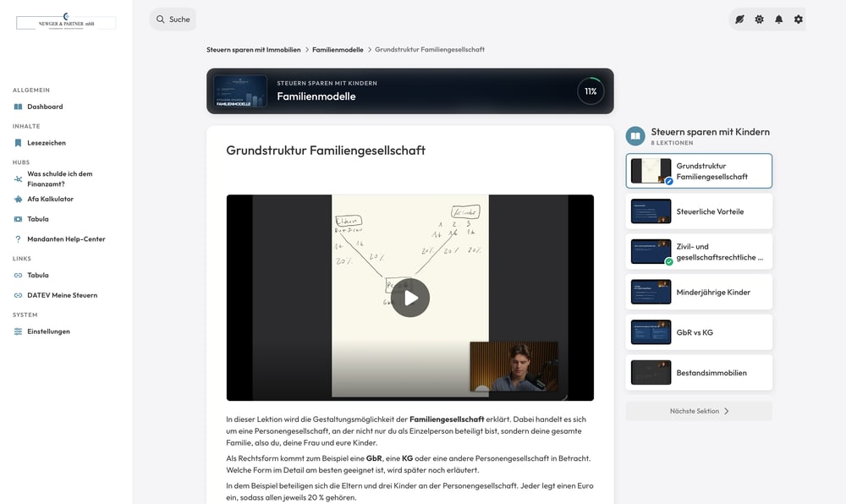Click the magnifier icon in Suche

160,19
